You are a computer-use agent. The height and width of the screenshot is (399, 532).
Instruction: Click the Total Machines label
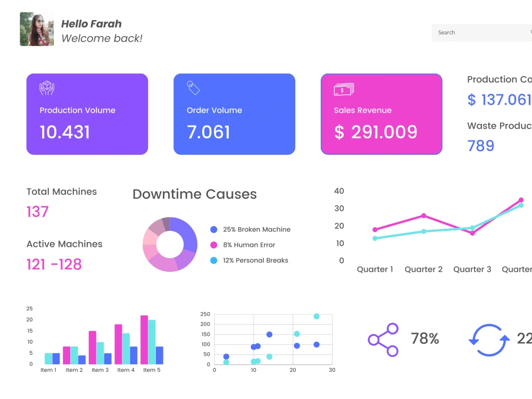pyautogui.click(x=62, y=192)
